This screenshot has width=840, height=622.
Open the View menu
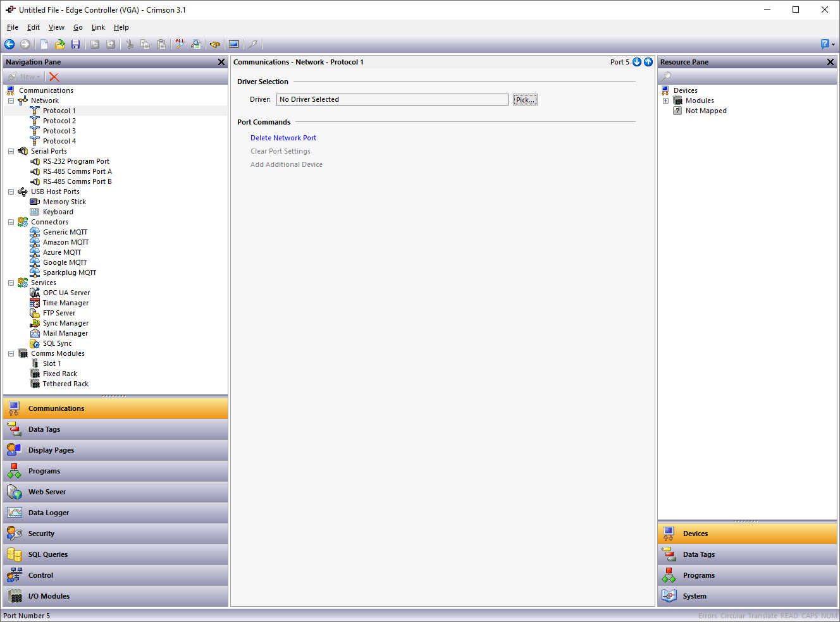coord(56,27)
